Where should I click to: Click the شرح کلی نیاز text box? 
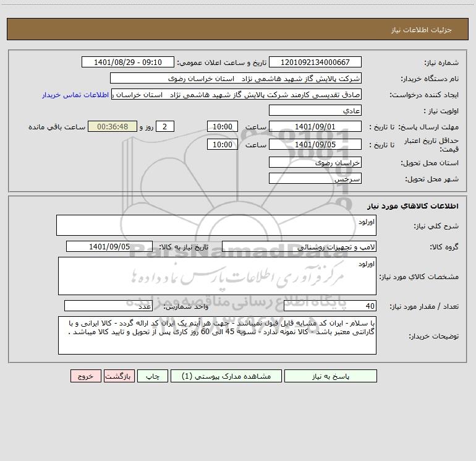tap(216, 225)
